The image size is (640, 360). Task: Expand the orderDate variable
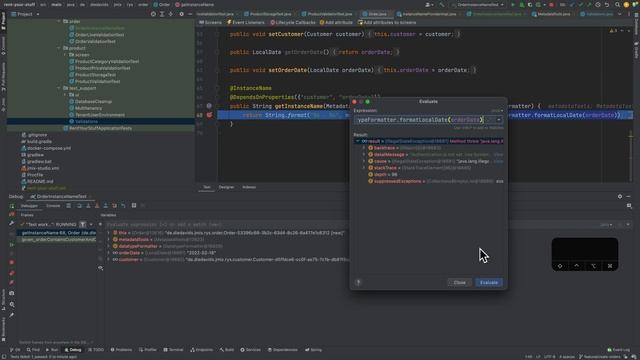109,253
